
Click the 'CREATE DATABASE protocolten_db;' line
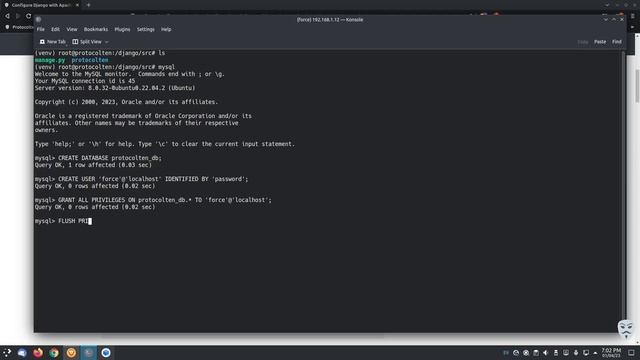pyautogui.click(x=98, y=158)
